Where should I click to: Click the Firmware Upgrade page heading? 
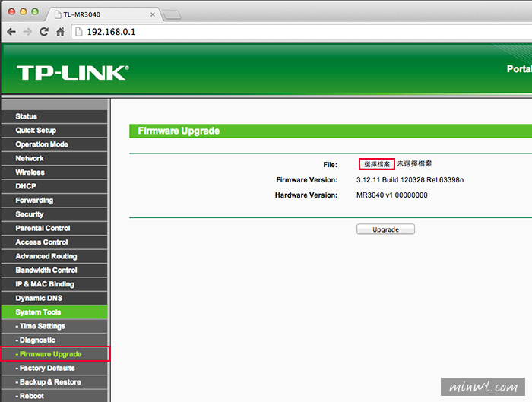[179, 131]
